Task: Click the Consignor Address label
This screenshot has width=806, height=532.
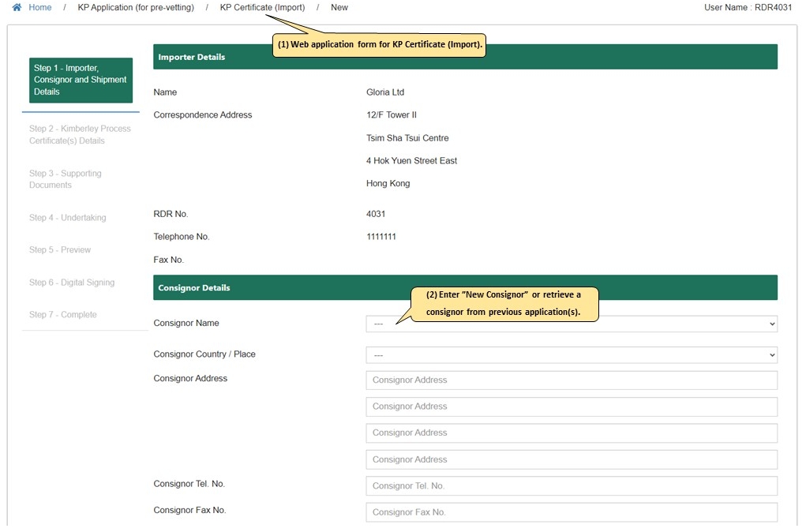Action: click(x=190, y=378)
